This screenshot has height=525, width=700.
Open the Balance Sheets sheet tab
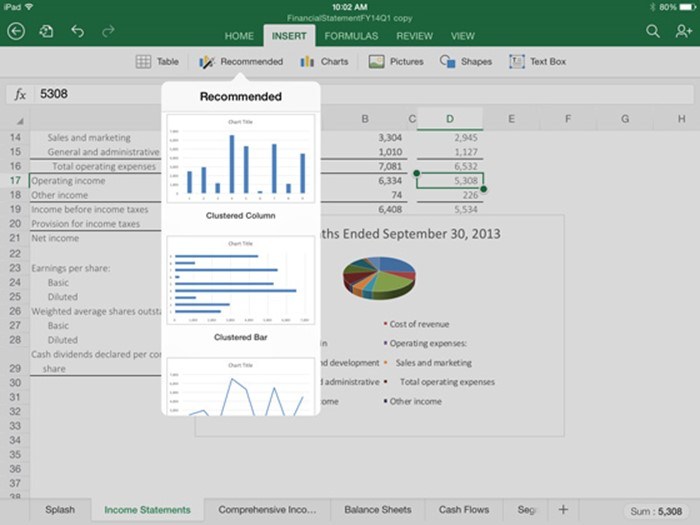378,510
